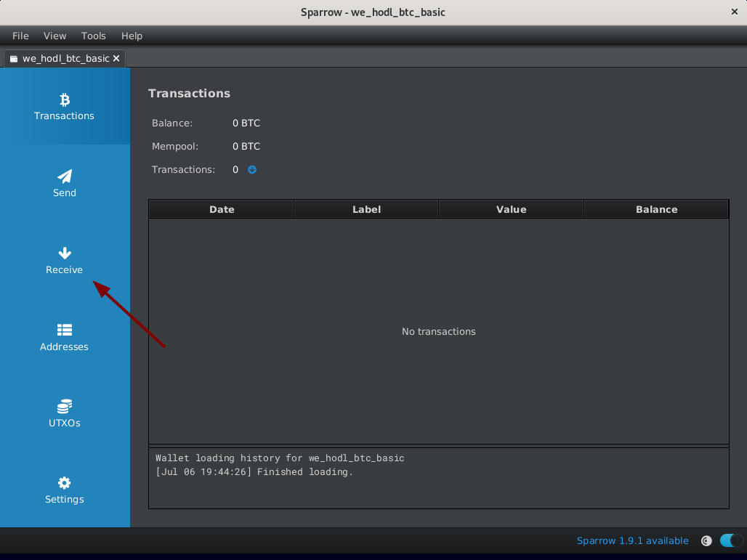Image resolution: width=747 pixels, height=560 pixels.
Task: Open wallet Settings in sidebar
Action: pos(65,490)
